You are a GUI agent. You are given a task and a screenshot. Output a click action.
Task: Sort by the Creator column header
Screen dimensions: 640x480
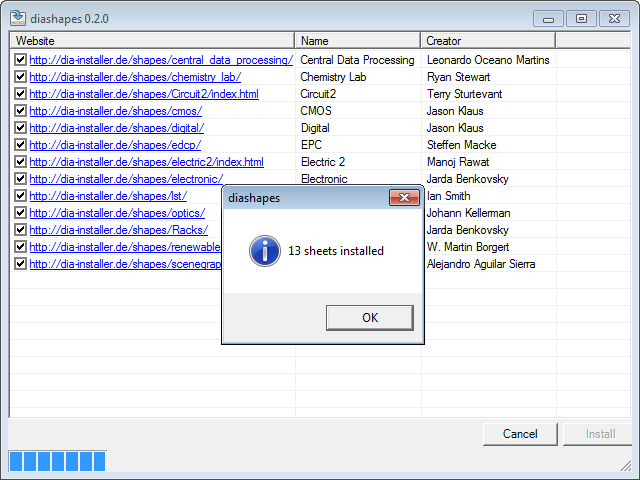tap(488, 41)
